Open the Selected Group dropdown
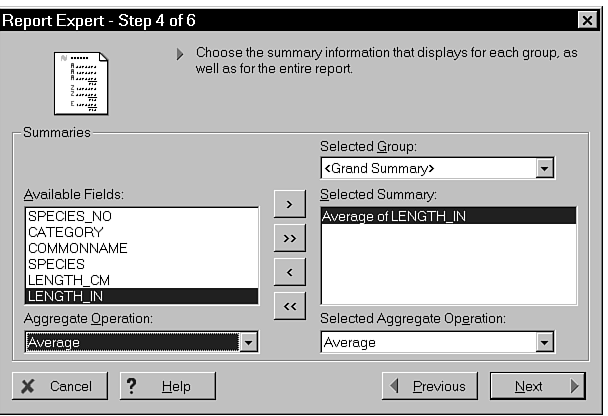The width and height of the screenshot is (608, 416). (544, 168)
